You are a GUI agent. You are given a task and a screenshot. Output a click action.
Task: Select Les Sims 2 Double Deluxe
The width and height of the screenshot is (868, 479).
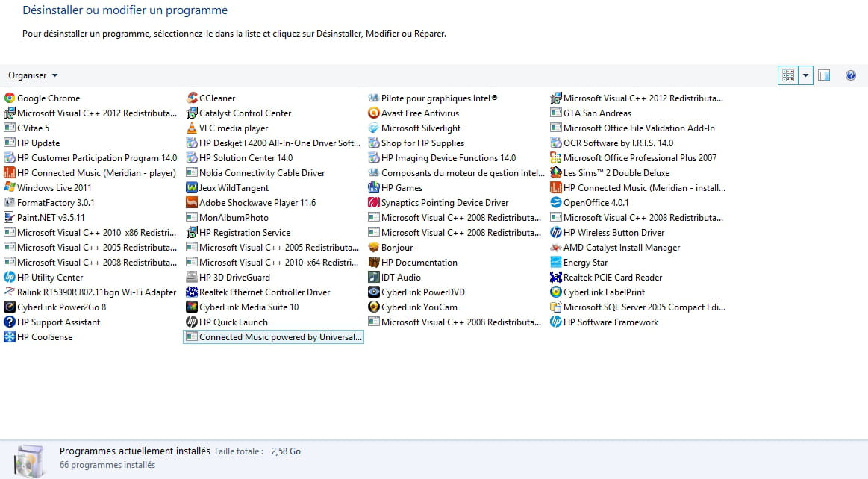coord(616,173)
